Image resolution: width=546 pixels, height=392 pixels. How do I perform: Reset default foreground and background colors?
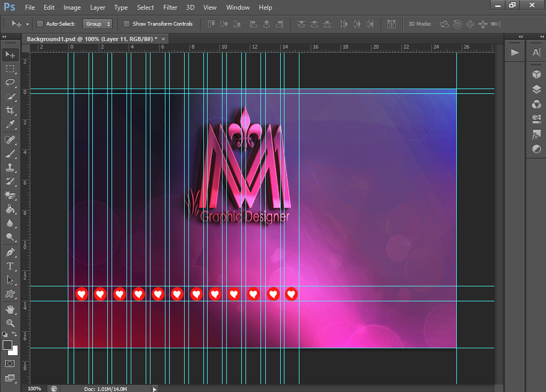(x=4, y=334)
